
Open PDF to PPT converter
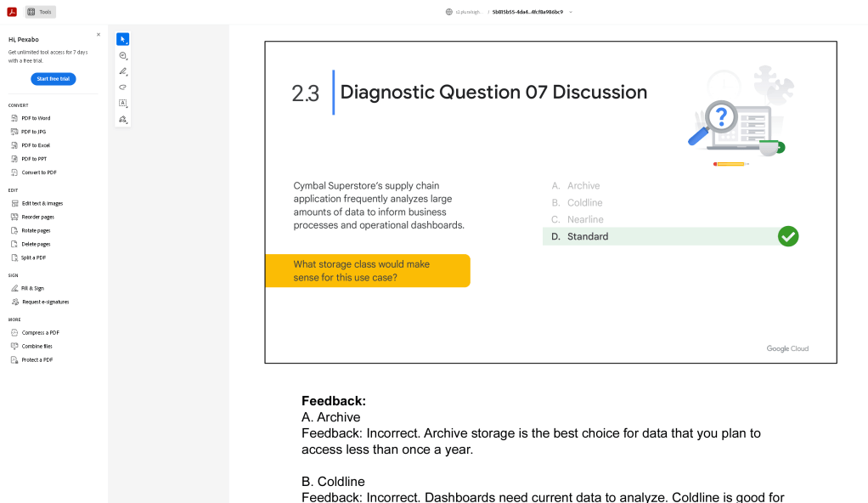click(34, 159)
